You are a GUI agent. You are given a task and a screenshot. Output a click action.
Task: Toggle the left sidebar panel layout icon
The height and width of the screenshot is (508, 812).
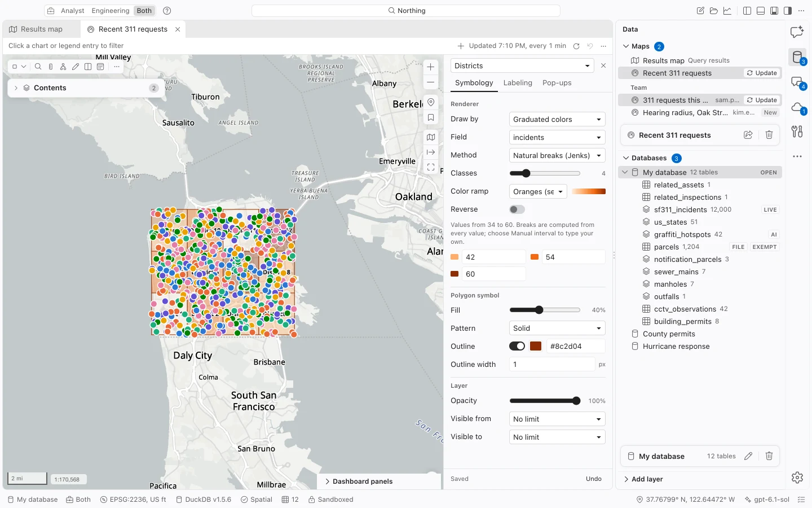point(747,11)
